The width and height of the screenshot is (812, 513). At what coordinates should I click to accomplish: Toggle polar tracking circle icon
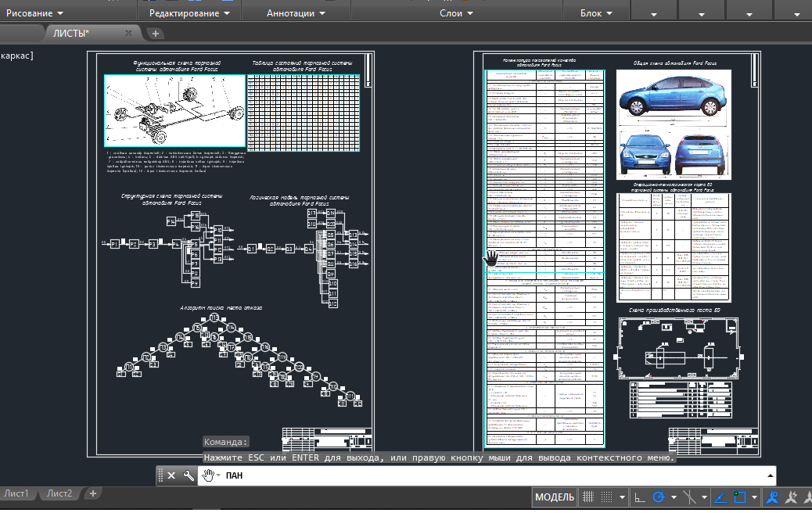(x=658, y=497)
